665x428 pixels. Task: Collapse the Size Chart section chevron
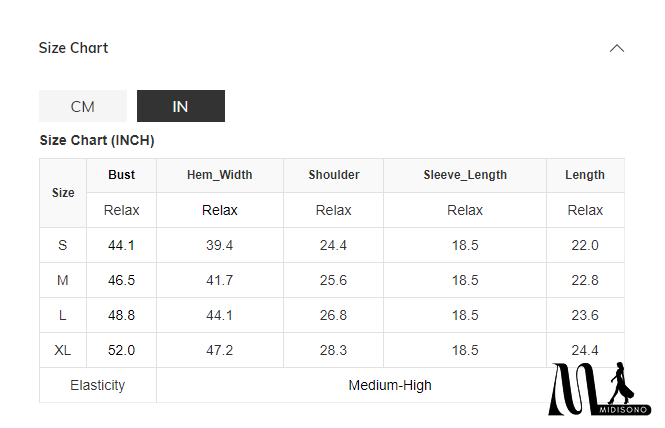tap(617, 48)
